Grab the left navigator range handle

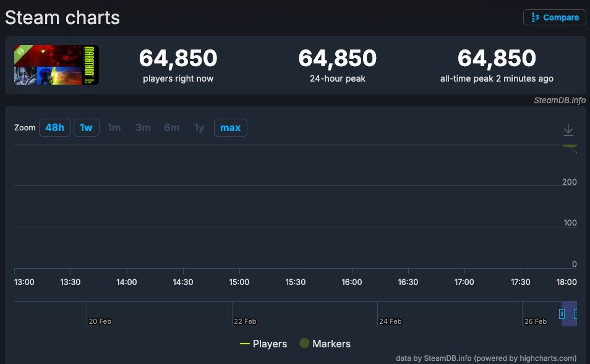(562, 313)
